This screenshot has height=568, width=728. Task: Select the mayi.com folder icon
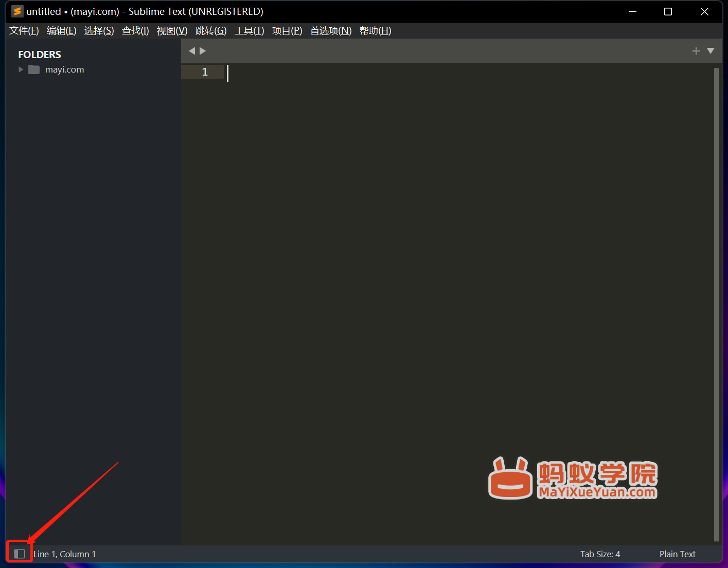coord(34,69)
